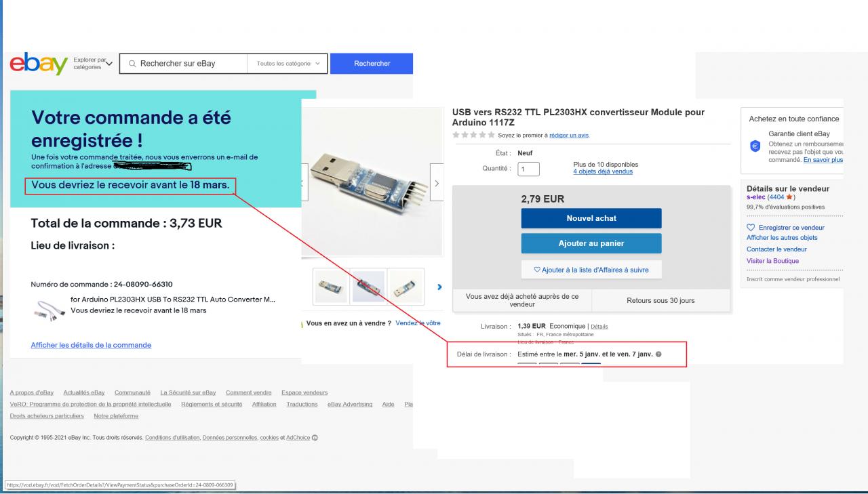Open footer link 'Traductions'
Screen dimensions: 868x494
(x=302, y=405)
